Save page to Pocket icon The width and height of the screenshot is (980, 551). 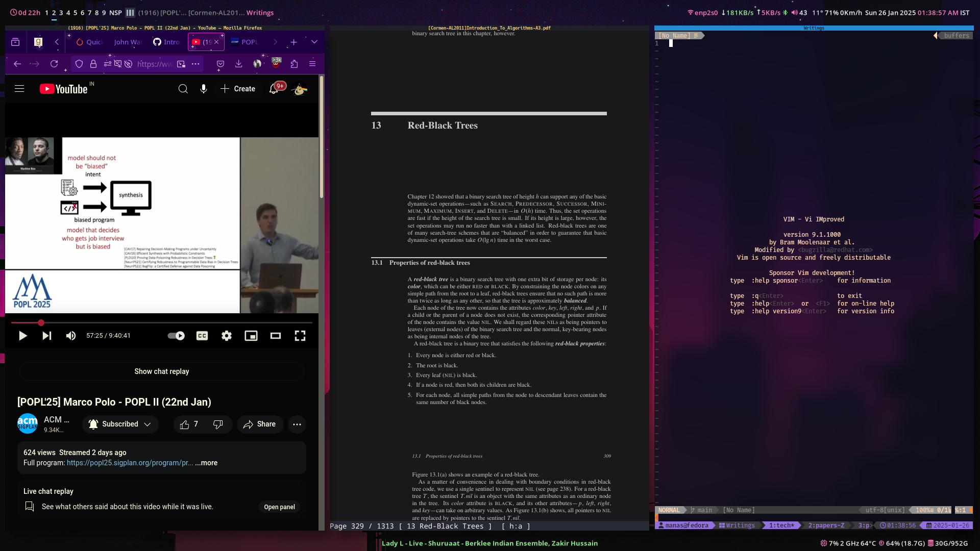(x=220, y=64)
